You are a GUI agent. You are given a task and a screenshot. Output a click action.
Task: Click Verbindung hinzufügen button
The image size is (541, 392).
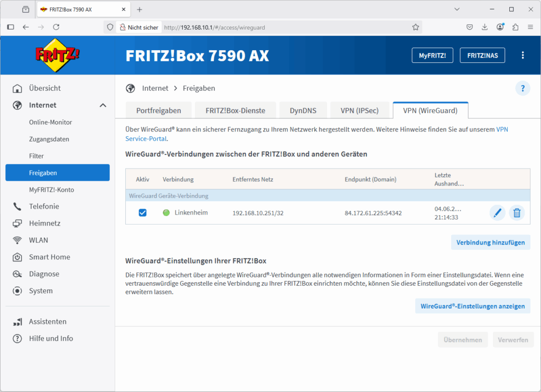pyautogui.click(x=491, y=242)
